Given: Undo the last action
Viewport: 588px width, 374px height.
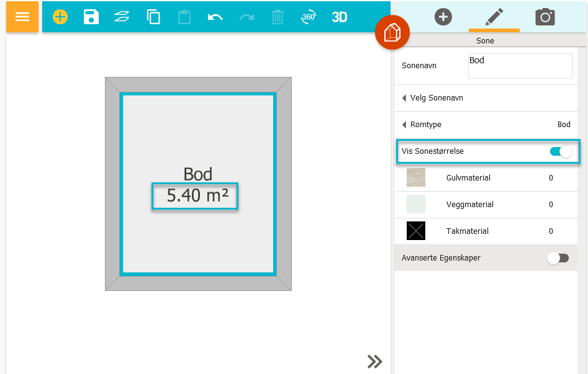Looking at the screenshot, I should click(x=215, y=17).
